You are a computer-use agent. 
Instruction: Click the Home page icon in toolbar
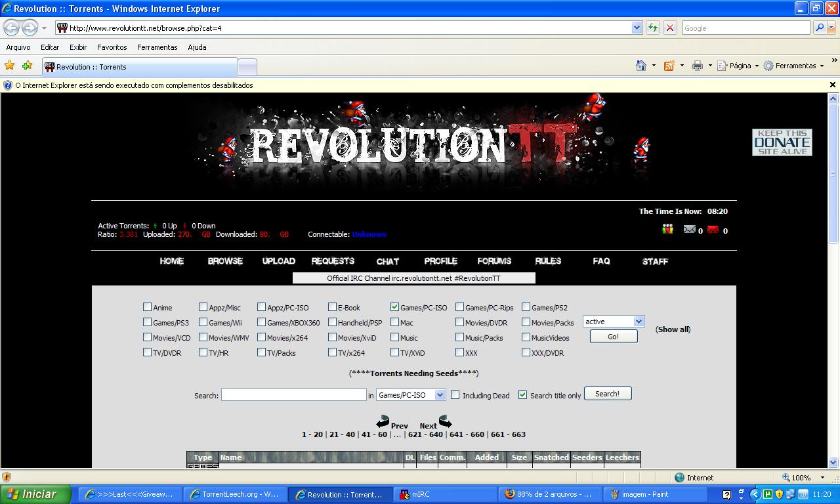coord(641,66)
